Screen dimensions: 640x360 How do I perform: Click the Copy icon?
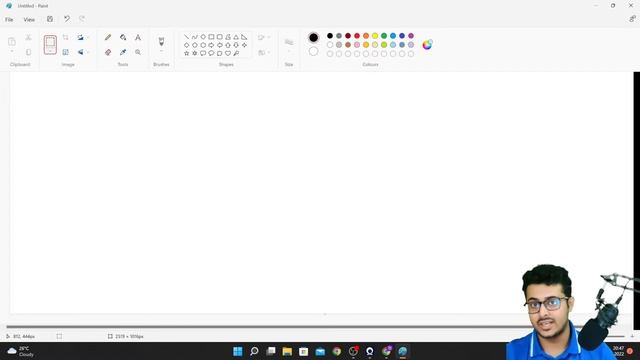click(x=28, y=52)
